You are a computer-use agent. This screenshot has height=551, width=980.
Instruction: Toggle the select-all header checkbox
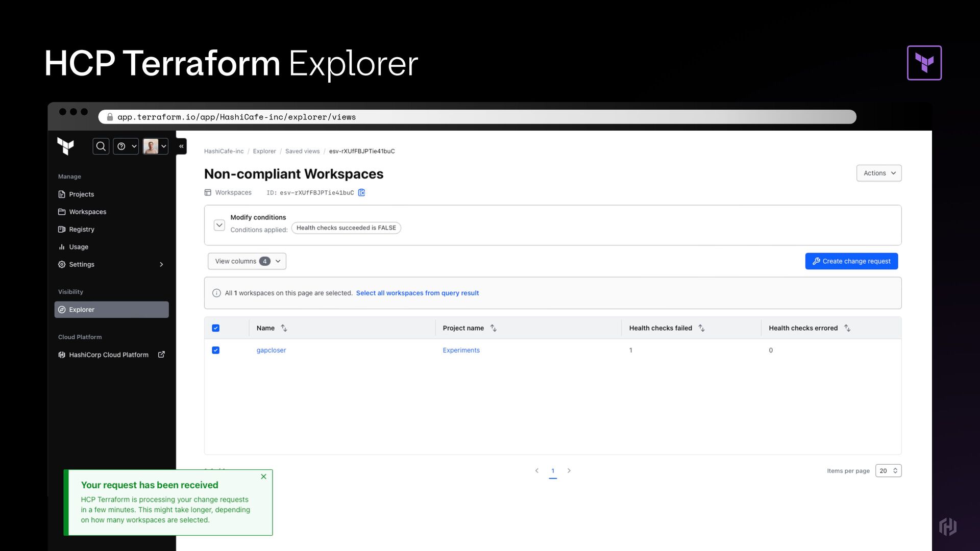[216, 329]
